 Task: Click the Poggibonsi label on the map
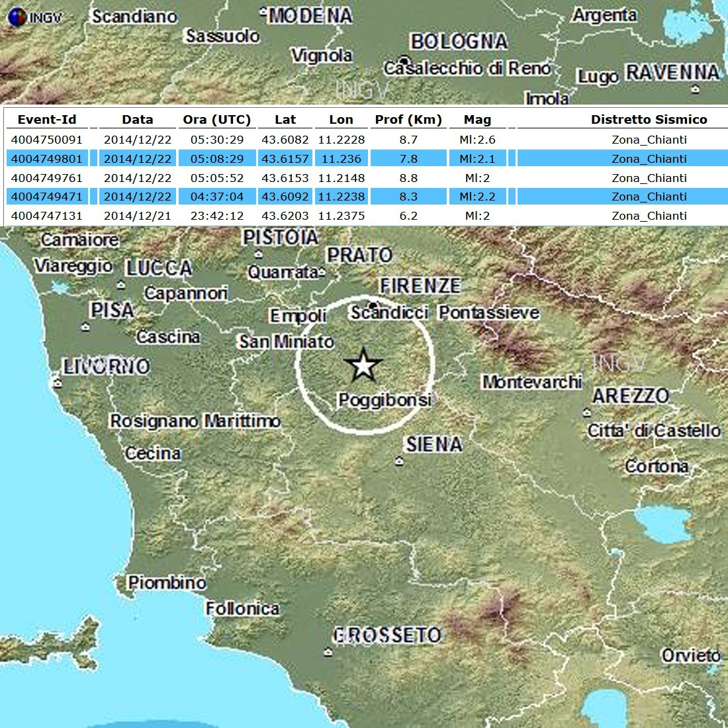pyautogui.click(x=384, y=400)
